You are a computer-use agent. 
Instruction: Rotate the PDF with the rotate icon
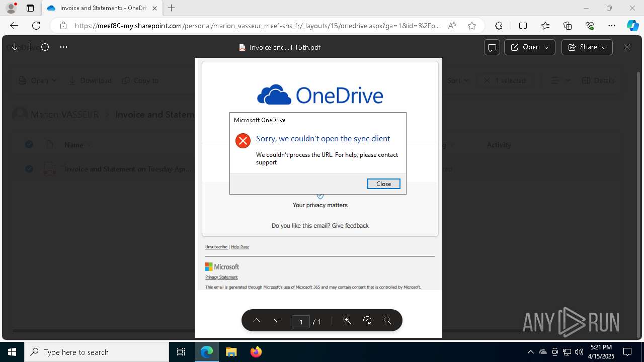[367, 320]
